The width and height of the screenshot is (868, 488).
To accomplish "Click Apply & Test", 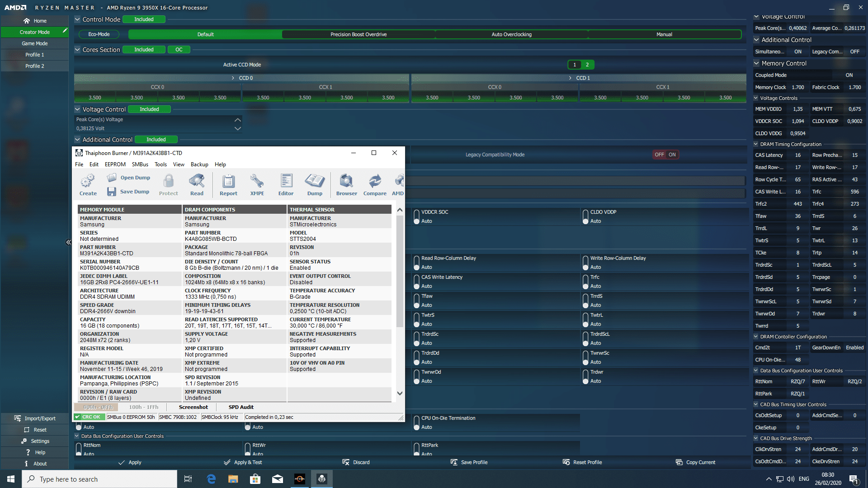I will click(x=243, y=462).
